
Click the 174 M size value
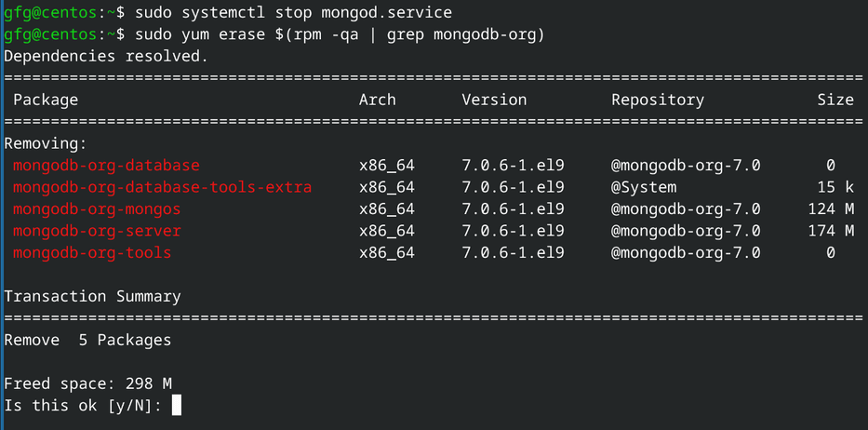[831, 231]
